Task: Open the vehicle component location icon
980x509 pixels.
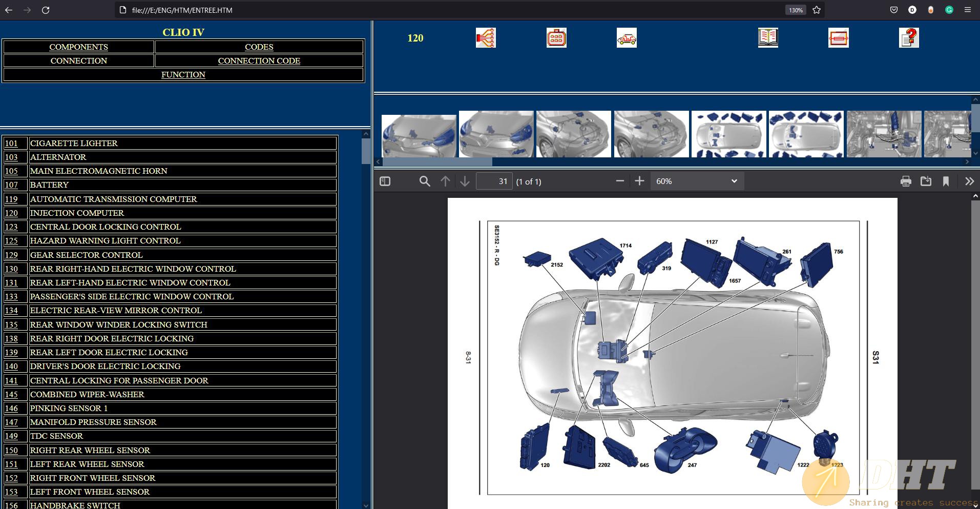Action: click(x=627, y=38)
